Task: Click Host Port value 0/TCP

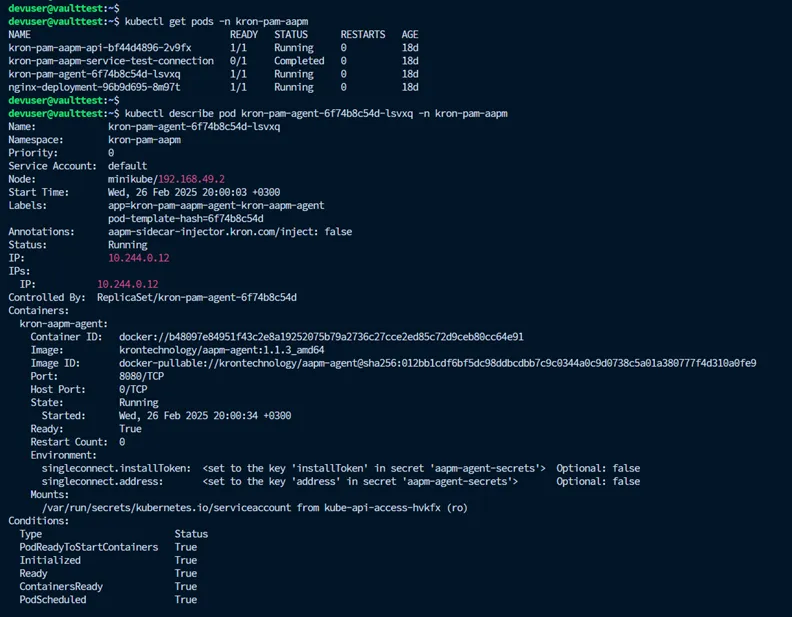Action: (x=133, y=389)
